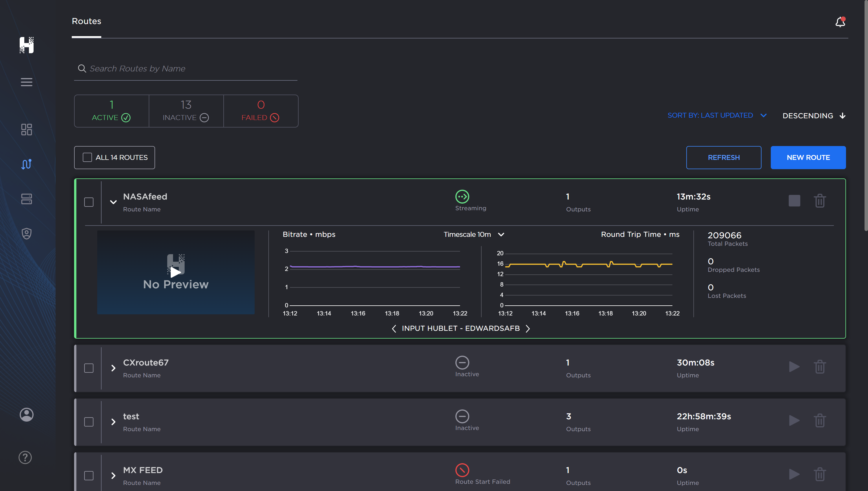
Task: Open the server stack sidebar icon
Action: [x=26, y=199]
